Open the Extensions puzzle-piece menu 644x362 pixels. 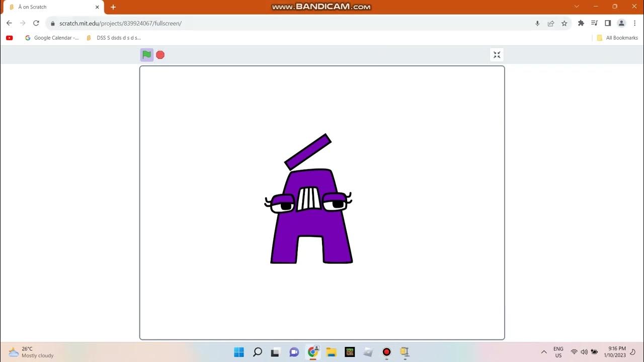pyautogui.click(x=581, y=23)
